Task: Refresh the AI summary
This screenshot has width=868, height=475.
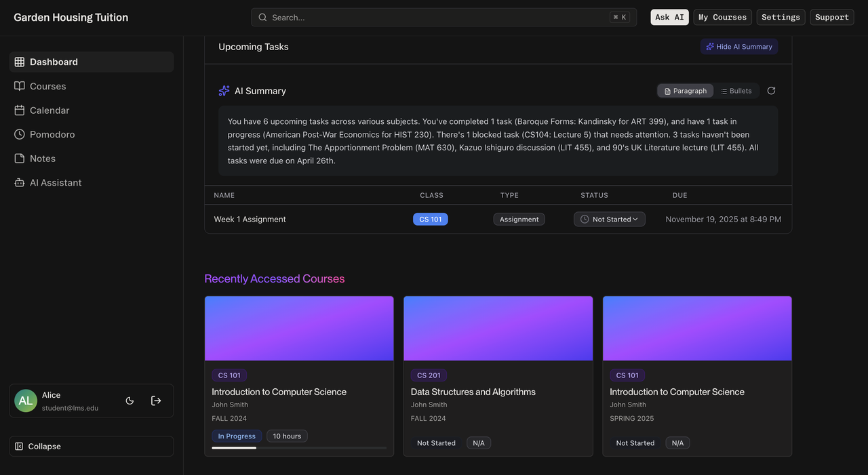Action: [771, 91]
